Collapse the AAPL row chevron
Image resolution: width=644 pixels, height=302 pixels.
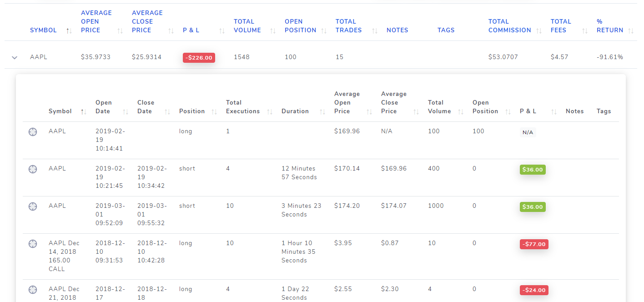coord(15,57)
